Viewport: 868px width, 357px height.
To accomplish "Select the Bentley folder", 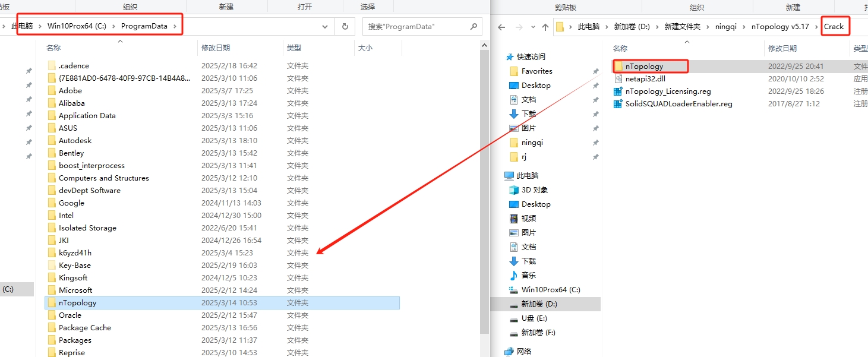I will 71,153.
